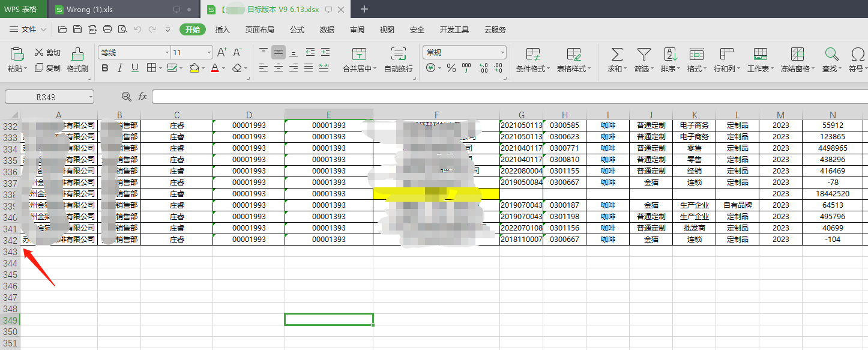Decrease font size with A- icon
868x350 pixels.
click(238, 52)
